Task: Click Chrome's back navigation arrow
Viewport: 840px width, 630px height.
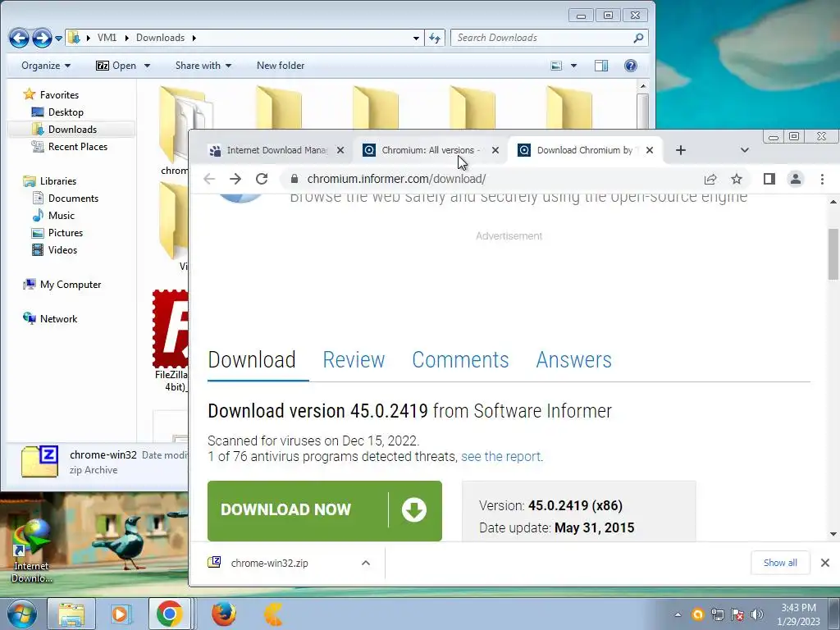Action: pyautogui.click(x=209, y=179)
